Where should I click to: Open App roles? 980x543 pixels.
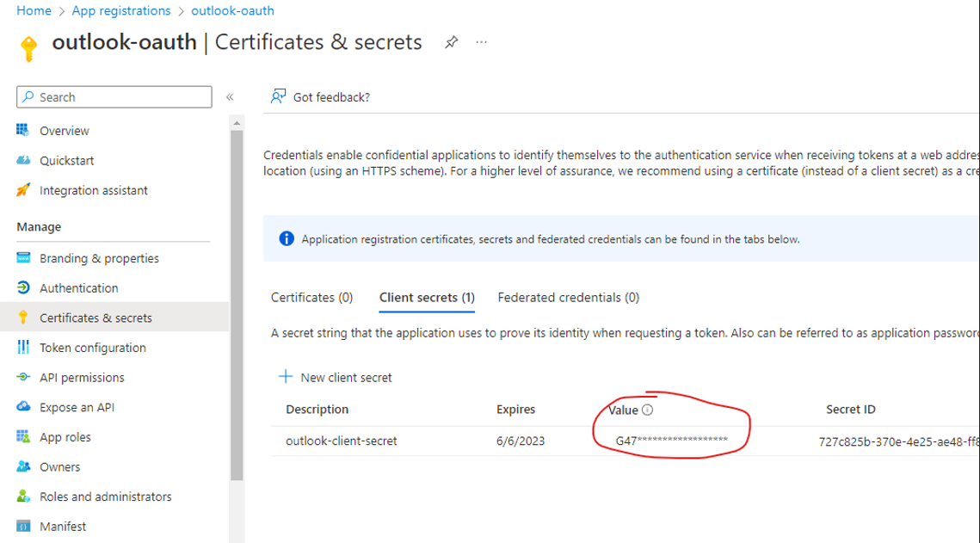tap(65, 437)
